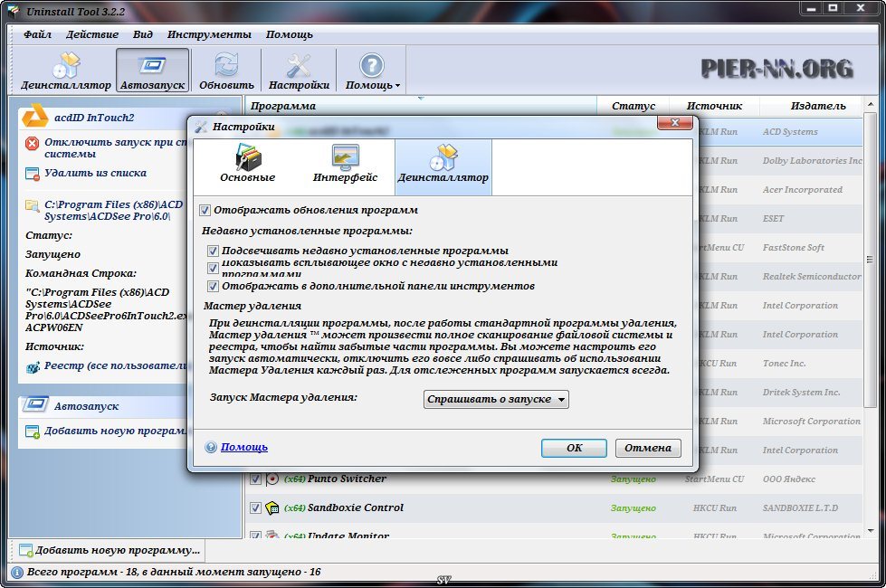Viewport: 886px width, 588px height.
Task: Click publisher ACD Systems in the list
Action: pos(790,132)
